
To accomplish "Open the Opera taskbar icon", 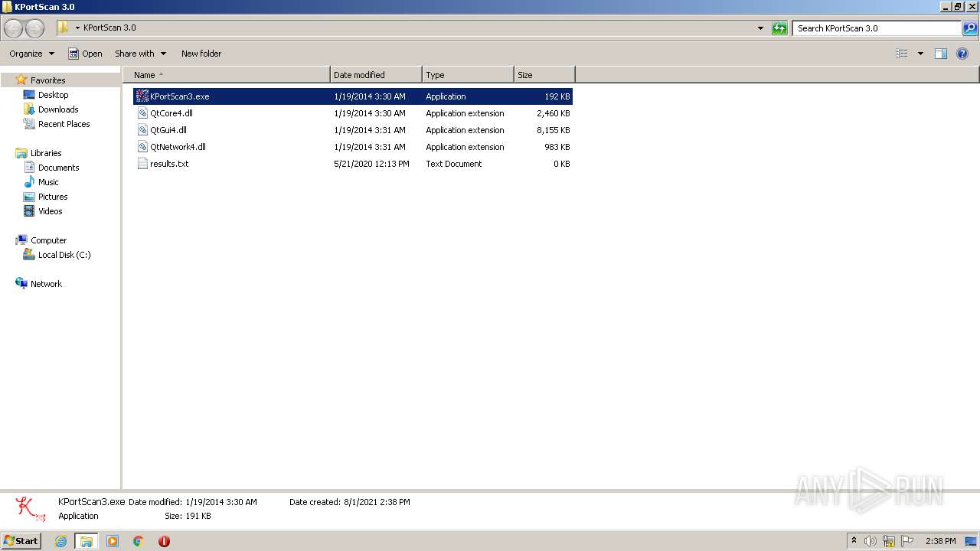I will (x=164, y=541).
